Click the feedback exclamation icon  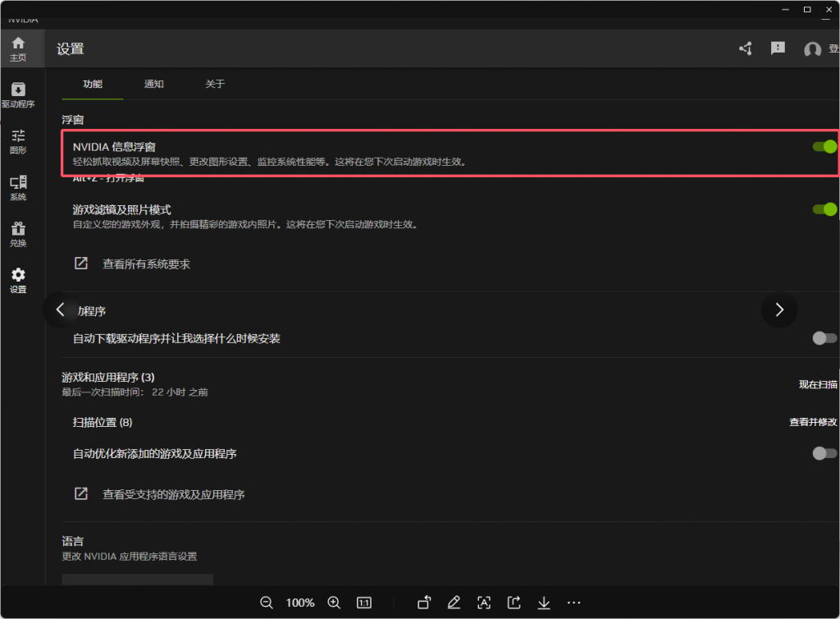(x=778, y=48)
